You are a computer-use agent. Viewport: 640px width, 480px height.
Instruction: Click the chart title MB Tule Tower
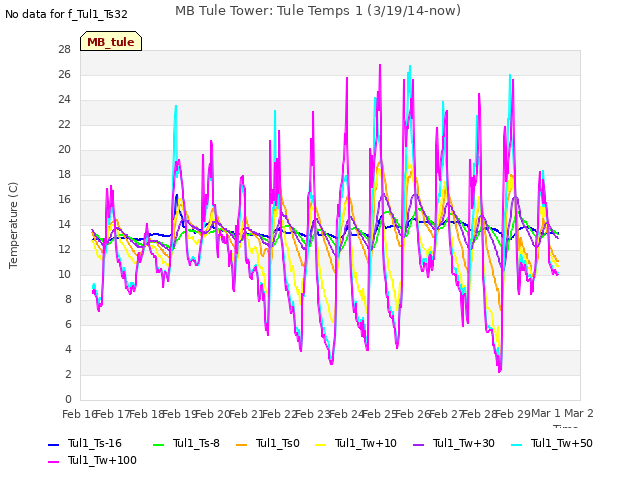[x=318, y=11]
